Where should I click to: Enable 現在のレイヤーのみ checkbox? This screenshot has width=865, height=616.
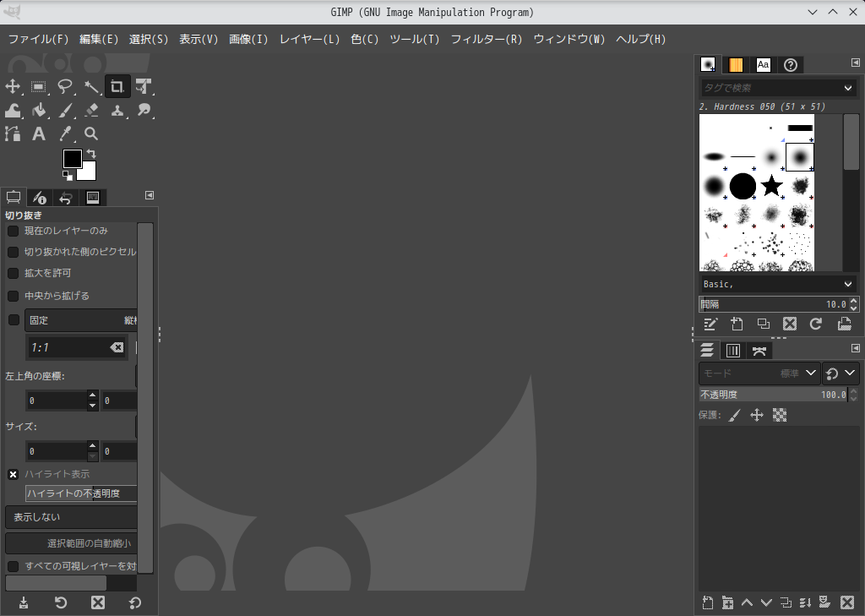[14, 231]
